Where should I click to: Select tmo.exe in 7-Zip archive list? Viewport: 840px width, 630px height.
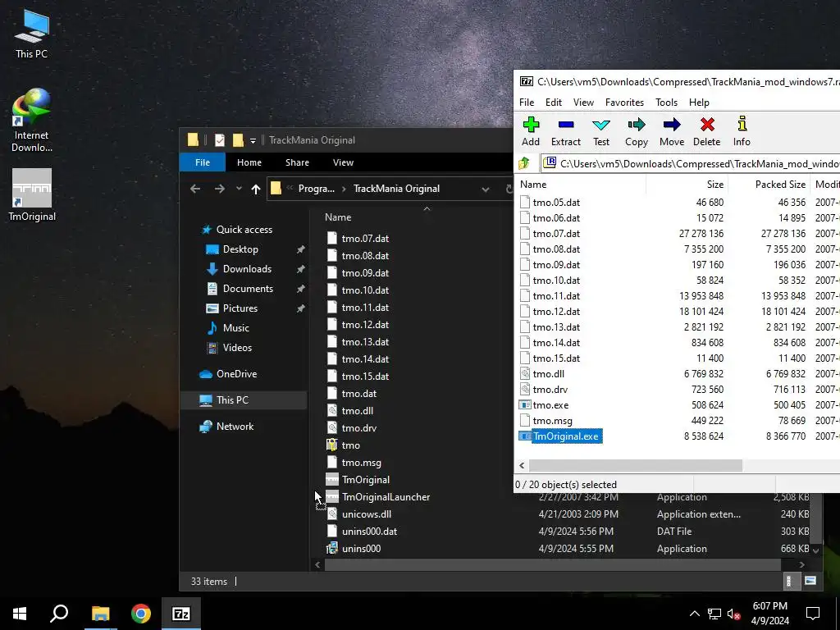click(550, 405)
